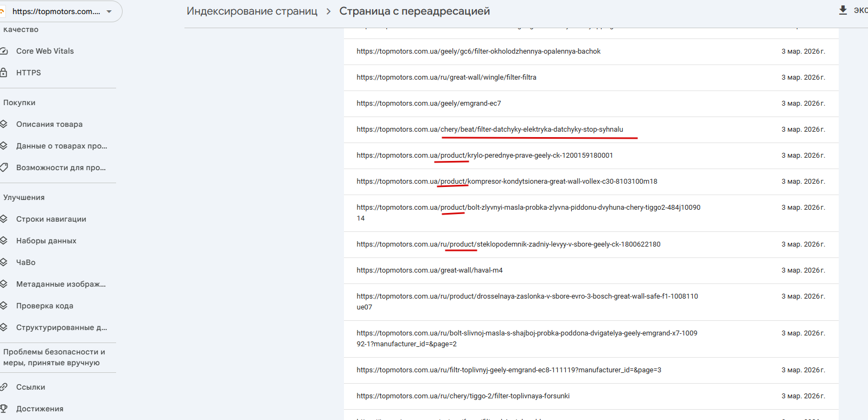Click the drosselnaya-zaslonka-v-sbore URL
Screen dimensions: 868x420
[527, 302]
